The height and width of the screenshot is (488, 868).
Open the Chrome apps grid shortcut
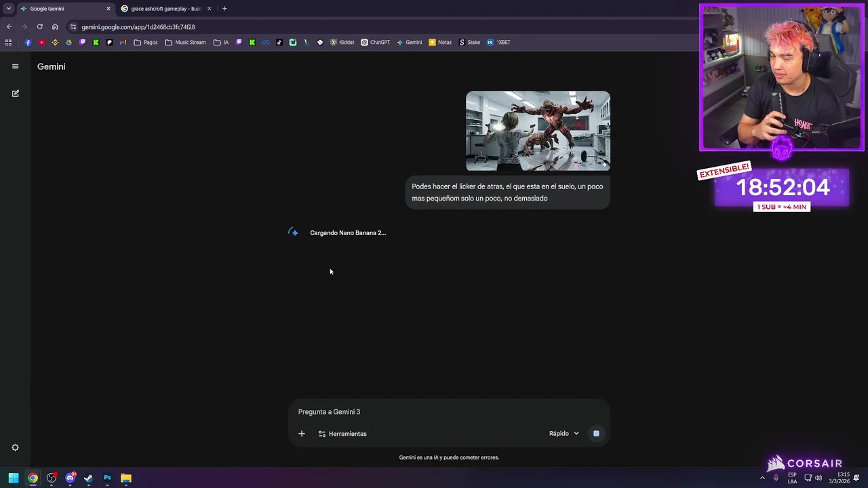click(8, 42)
